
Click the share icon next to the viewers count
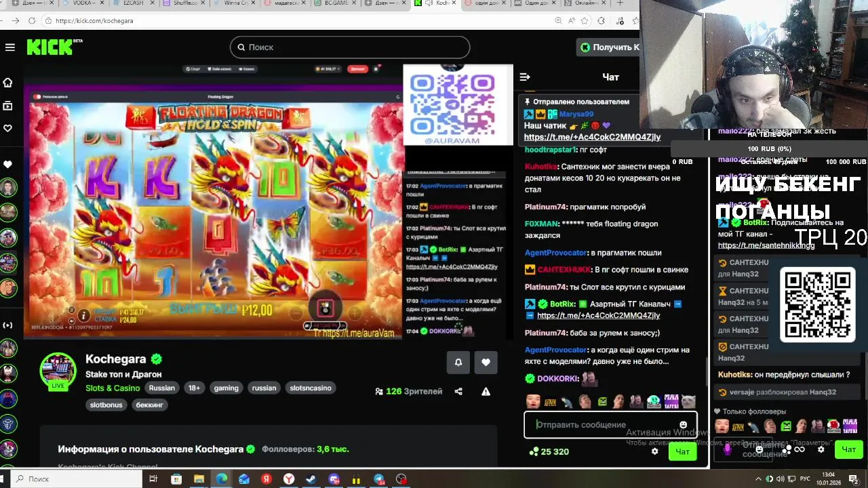[458, 391]
